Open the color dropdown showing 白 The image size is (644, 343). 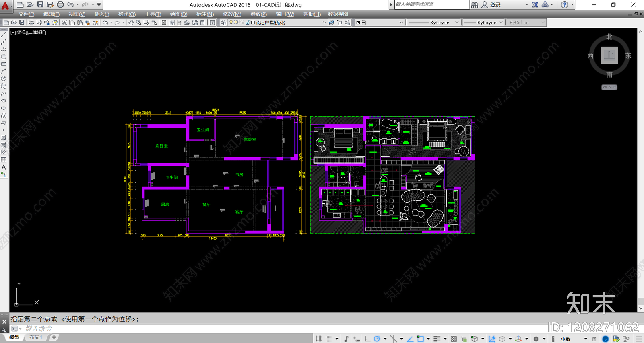380,23
